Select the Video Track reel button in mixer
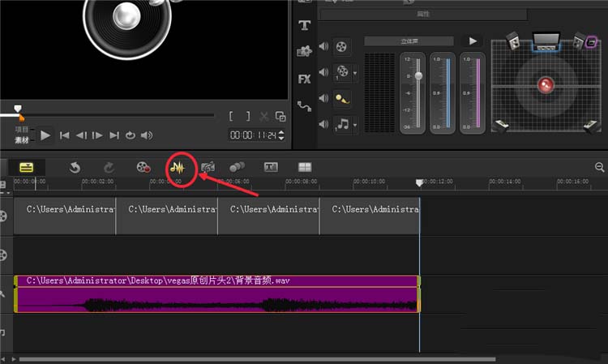 (x=341, y=47)
